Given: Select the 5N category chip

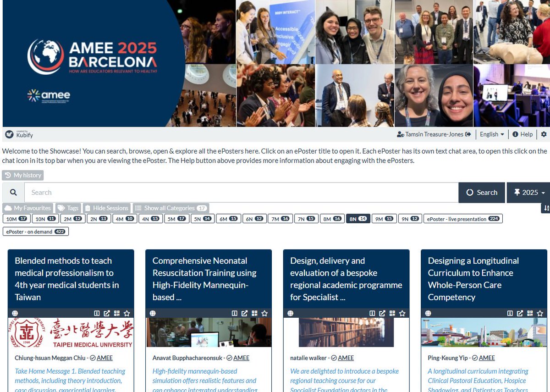Looking at the screenshot, I should [202, 219].
